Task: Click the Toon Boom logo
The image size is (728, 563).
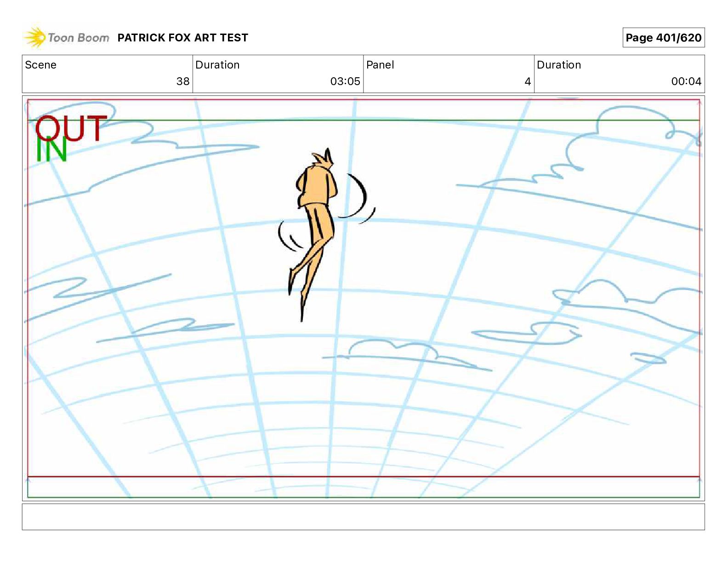Action: click(67, 38)
